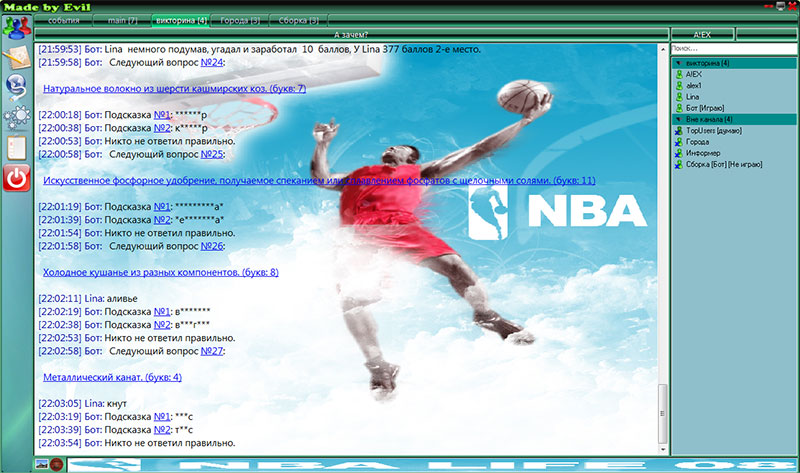This screenshot has height=473, width=800.
Task: Click the contacts icon with two people
Action: [x=15, y=28]
